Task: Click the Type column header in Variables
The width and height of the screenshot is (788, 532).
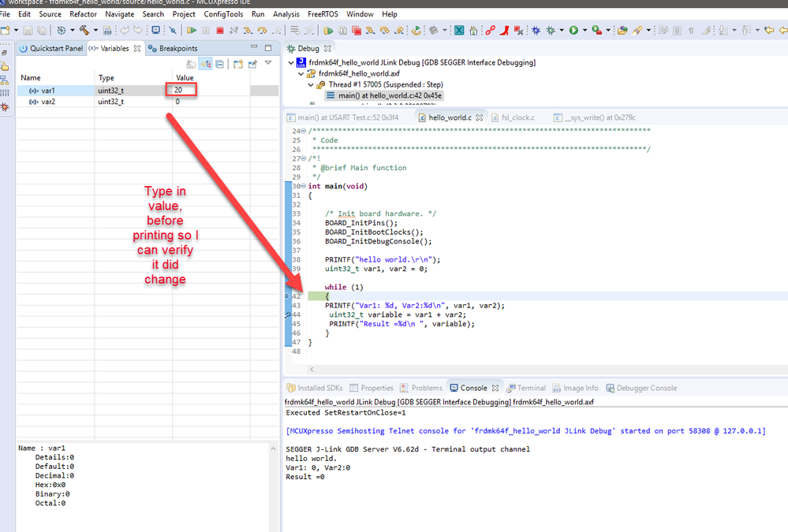Action: tap(106, 78)
